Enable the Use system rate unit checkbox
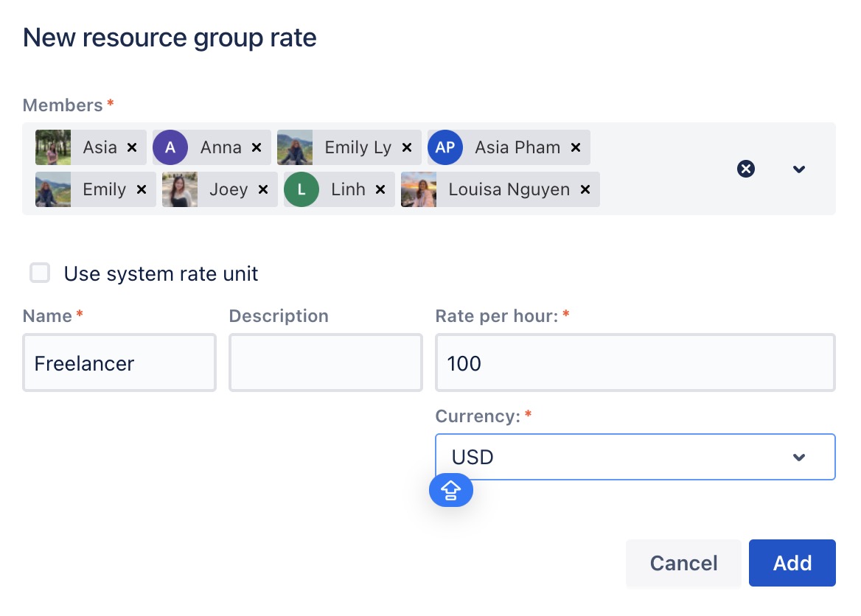This screenshot has width=861, height=616. click(x=40, y=273)
